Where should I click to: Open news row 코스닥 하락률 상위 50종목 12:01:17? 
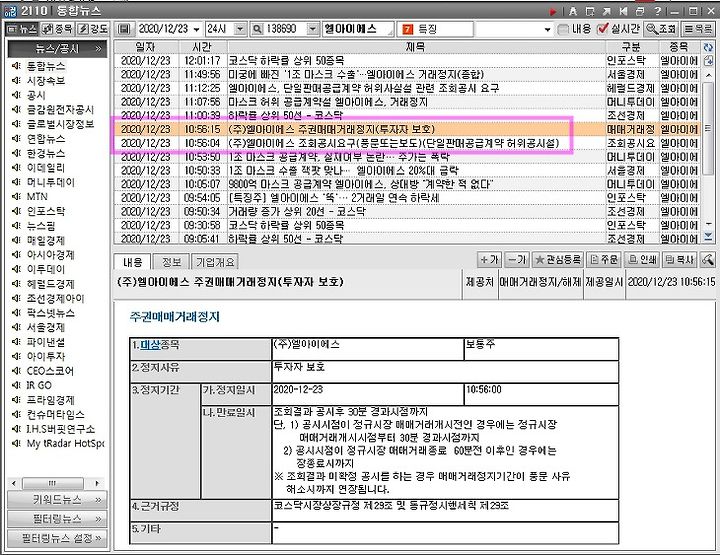tap(406, 61)
